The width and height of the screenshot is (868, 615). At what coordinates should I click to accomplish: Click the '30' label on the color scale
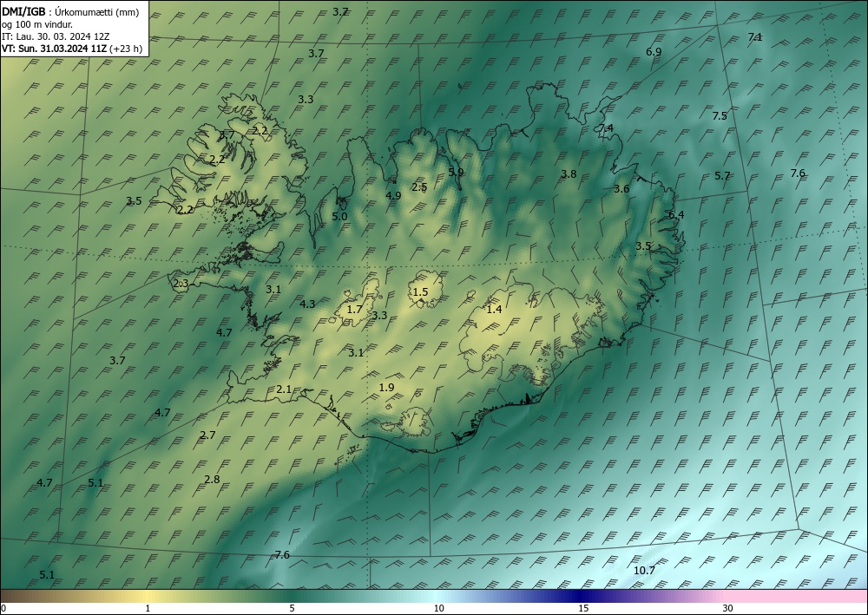pyautogui.click(x=728, y=608)
